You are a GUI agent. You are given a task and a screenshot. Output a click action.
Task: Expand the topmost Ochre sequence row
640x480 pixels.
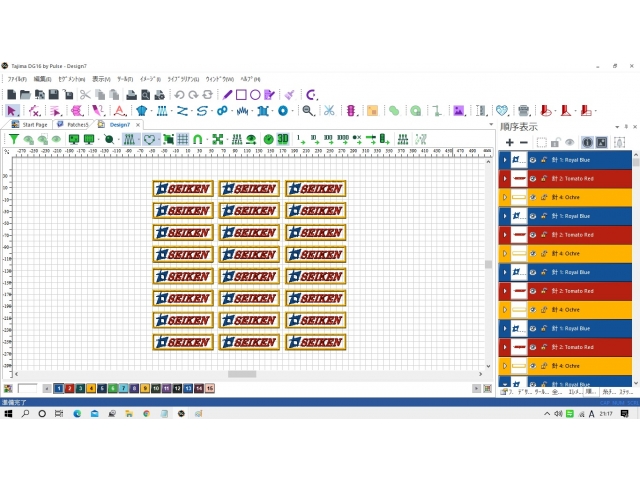(504, 198)
